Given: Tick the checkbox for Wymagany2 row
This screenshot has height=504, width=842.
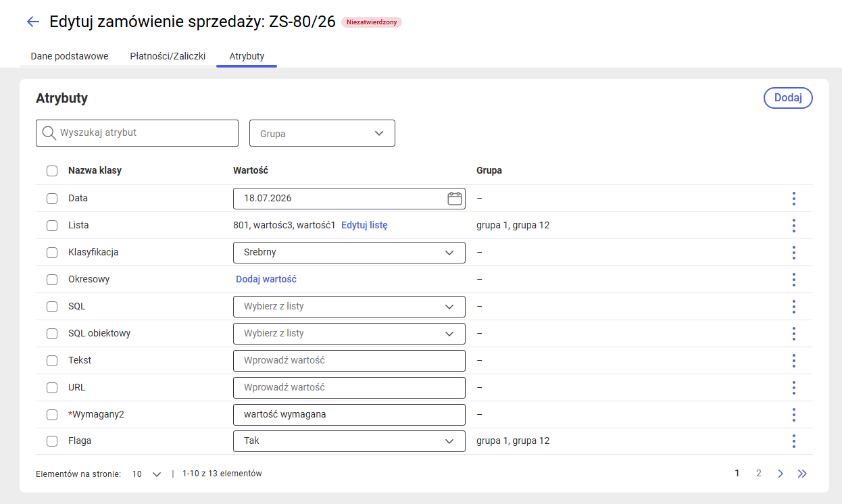Looking at the screenshot, I should point(52,415).
